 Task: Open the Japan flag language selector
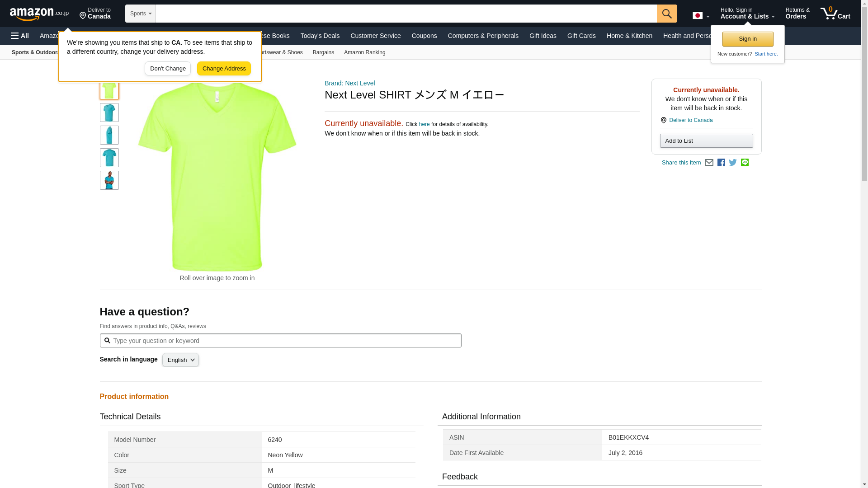coord(701,16)
